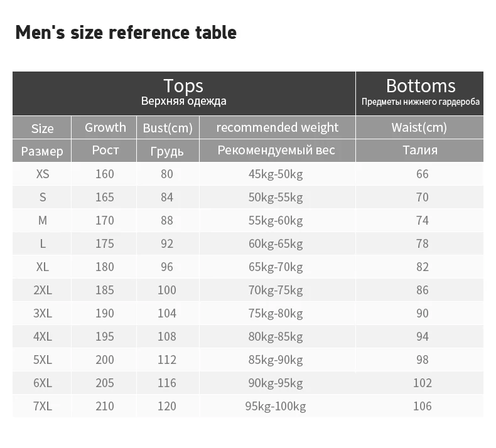Select the 2XL size row label
Image resolution: width=496 pixels, height=448 pixels.
(x=43, y=290)
